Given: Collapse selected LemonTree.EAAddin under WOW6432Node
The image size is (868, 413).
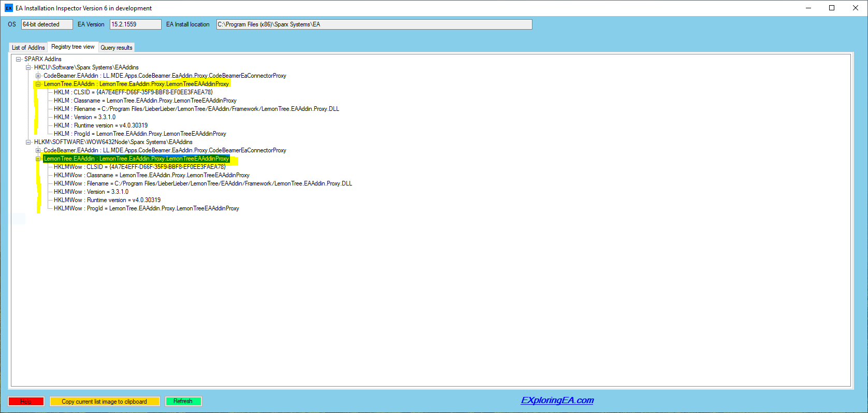Looking at the screenshot, I should (38, 159).
